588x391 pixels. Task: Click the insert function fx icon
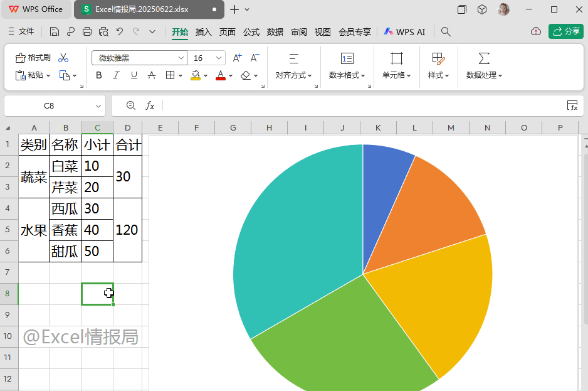(x=150, y=106)
